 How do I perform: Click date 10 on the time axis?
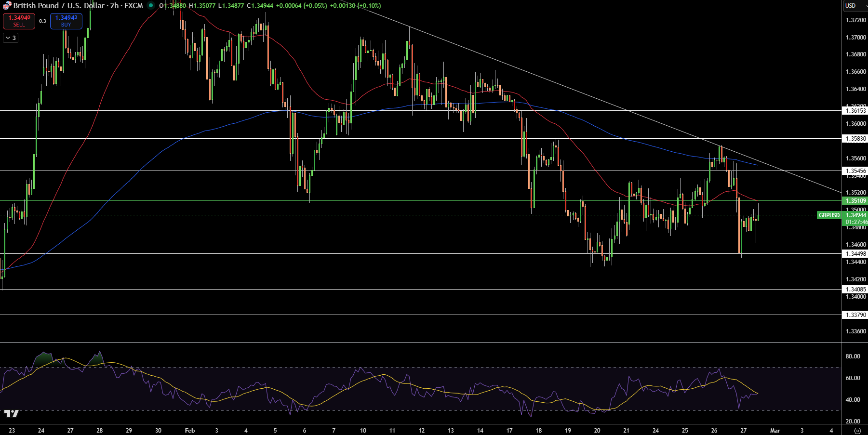(x=363, y=430)
